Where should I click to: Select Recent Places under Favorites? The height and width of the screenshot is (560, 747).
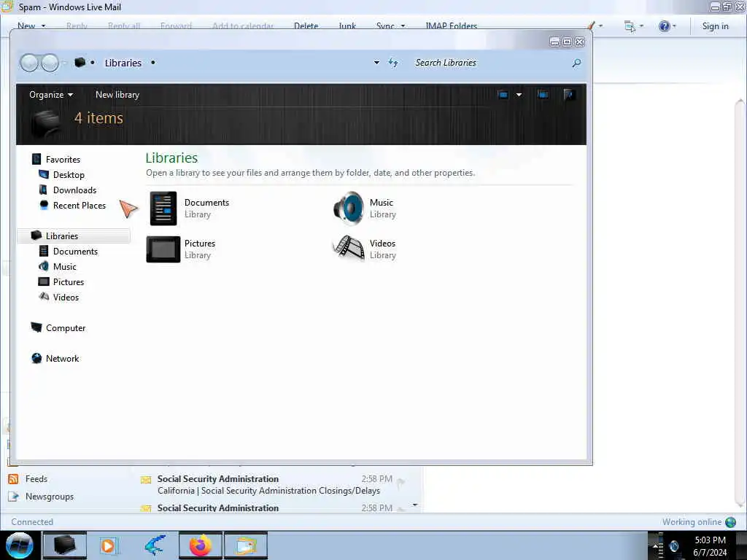80,205
